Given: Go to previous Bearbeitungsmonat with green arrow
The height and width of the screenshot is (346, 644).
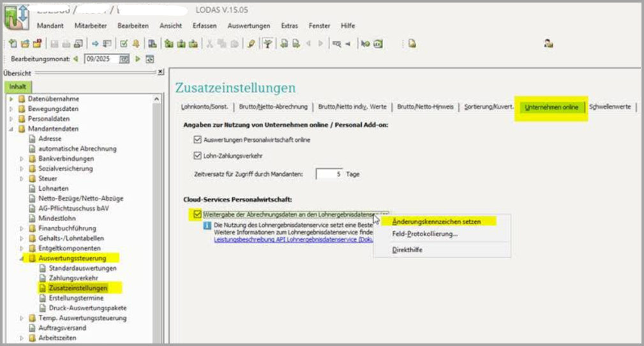Looking at the screenshot, I should tap(76, 59).
